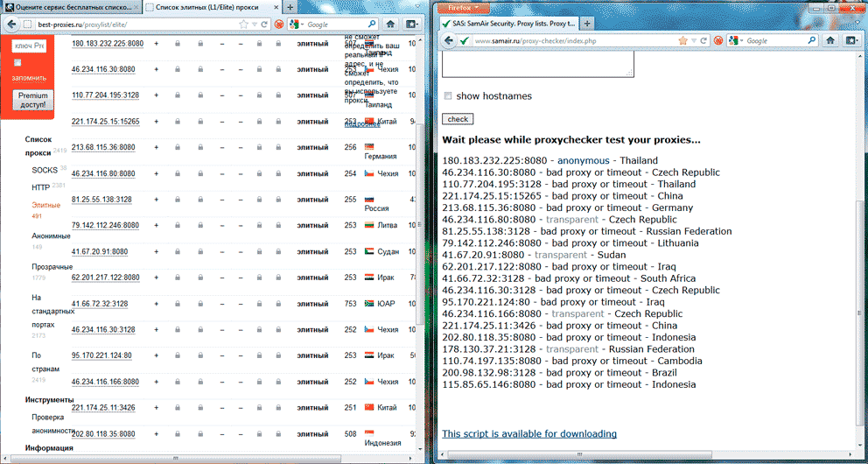
Task: Click the site identity icon beside best-proxies.ru address
Action: pyautogui.click(x=28, y=25)
